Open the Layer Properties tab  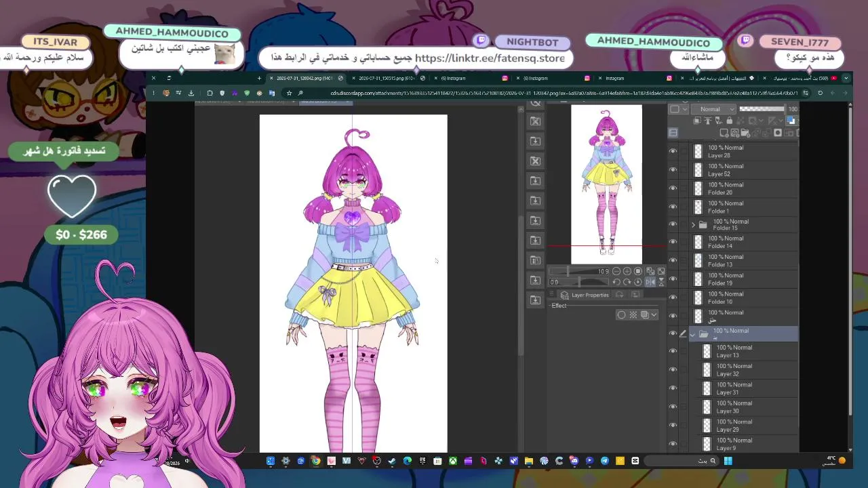585,295
